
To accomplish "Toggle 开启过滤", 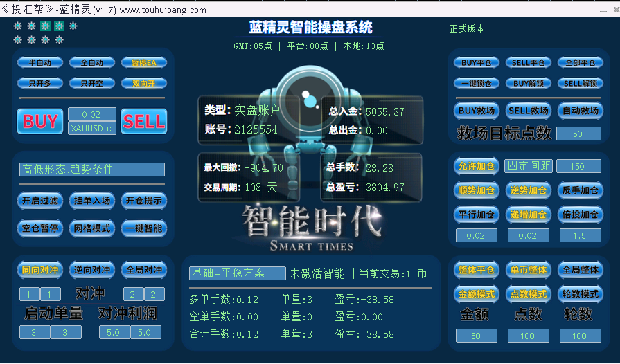I will [x=40, y=201].
